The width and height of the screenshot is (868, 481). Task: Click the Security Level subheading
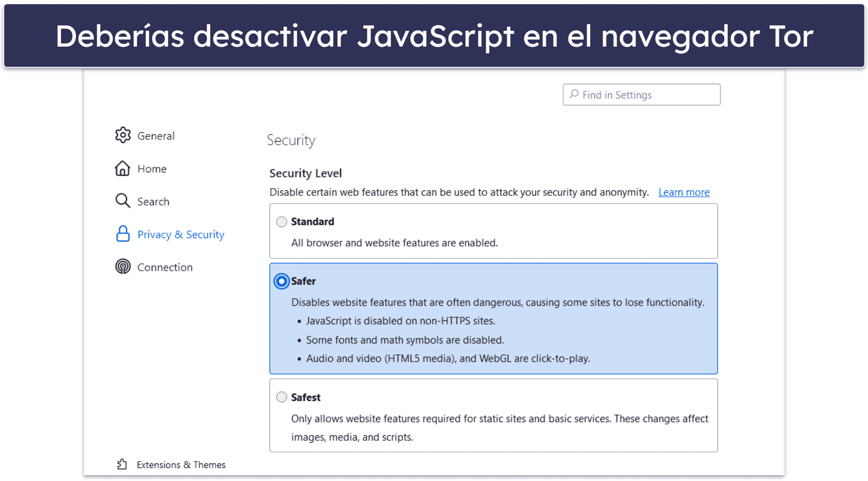click(x=305, y=173)
